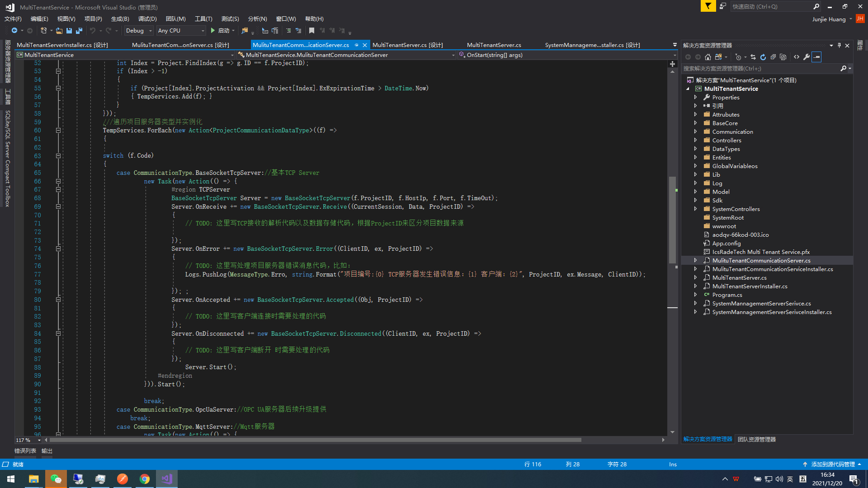Open the 错误列表 error list panel

point(25,451)
